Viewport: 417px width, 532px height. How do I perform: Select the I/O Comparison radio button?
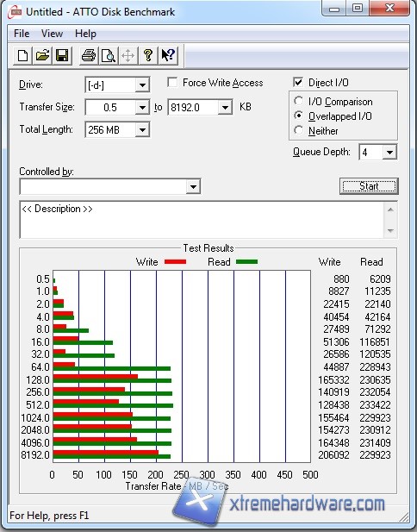(299, 101)
